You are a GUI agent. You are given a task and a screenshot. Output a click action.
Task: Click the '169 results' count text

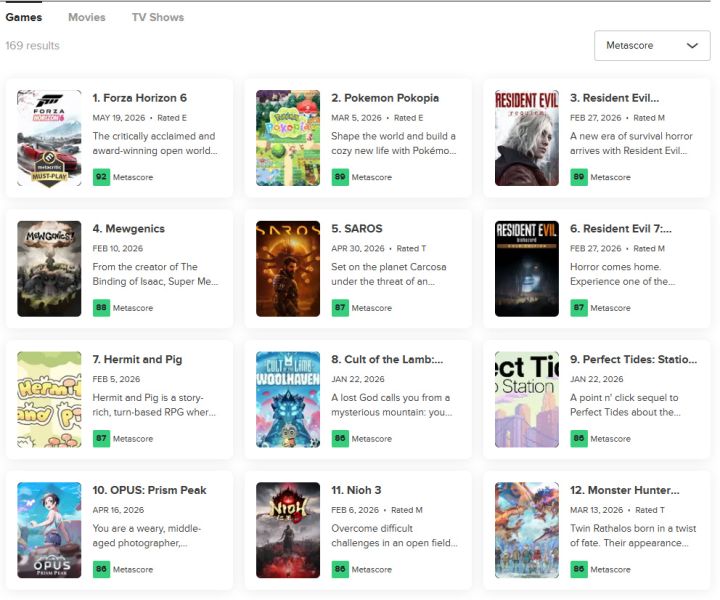click(33, 45)
